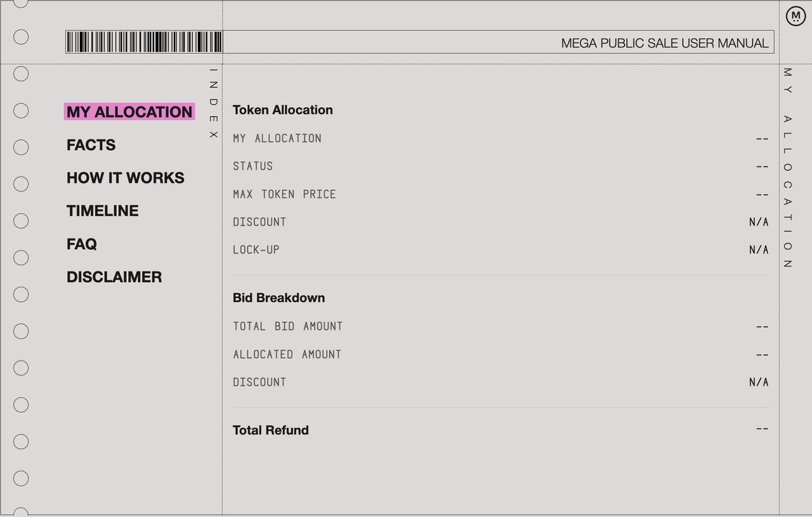This screenshot has width=812, height=517.
Task: Click the barcode graphic in the header
Action: point(144,42)
